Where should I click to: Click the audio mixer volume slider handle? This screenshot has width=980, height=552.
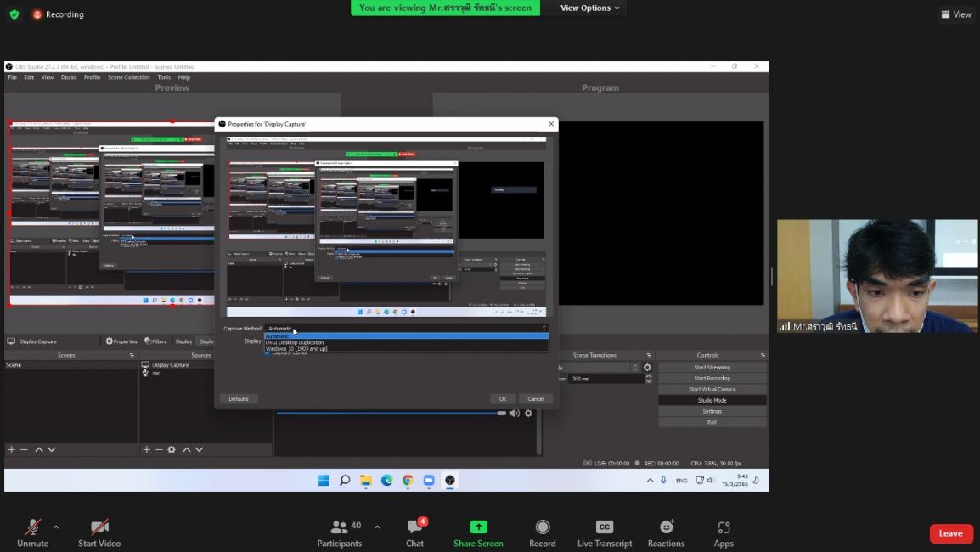click(501, 414)
